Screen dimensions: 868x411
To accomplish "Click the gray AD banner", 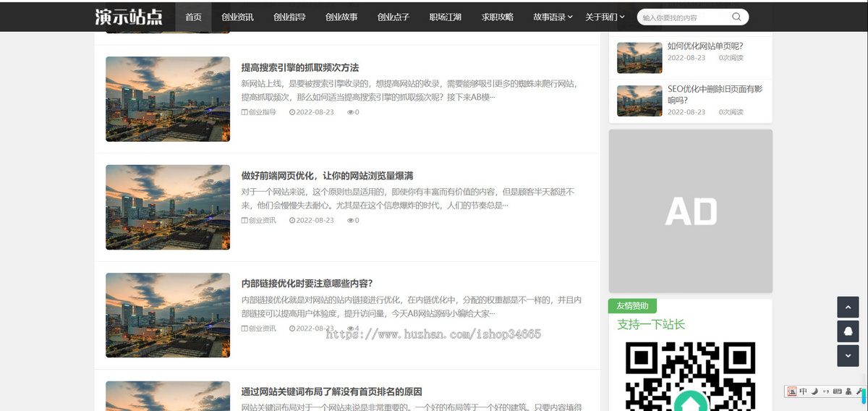I will point(691,211).
